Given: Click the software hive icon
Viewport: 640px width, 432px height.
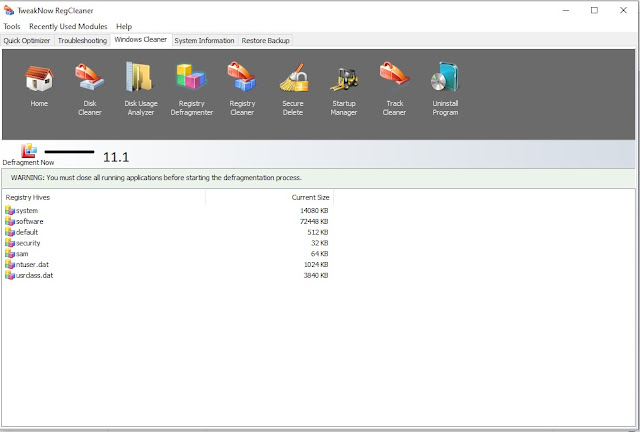Looking at the screenshot, I should pos(10,221).
